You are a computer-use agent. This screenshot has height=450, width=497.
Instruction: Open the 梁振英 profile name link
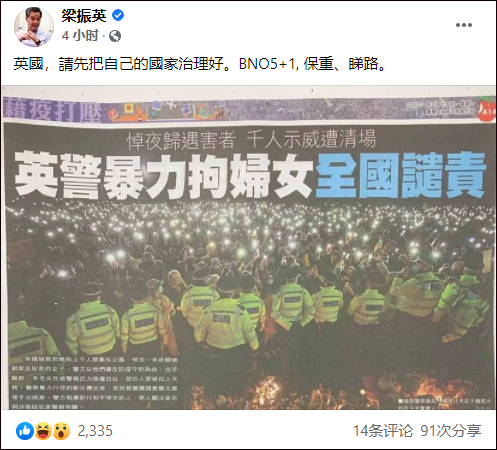(x=84, y=16)
